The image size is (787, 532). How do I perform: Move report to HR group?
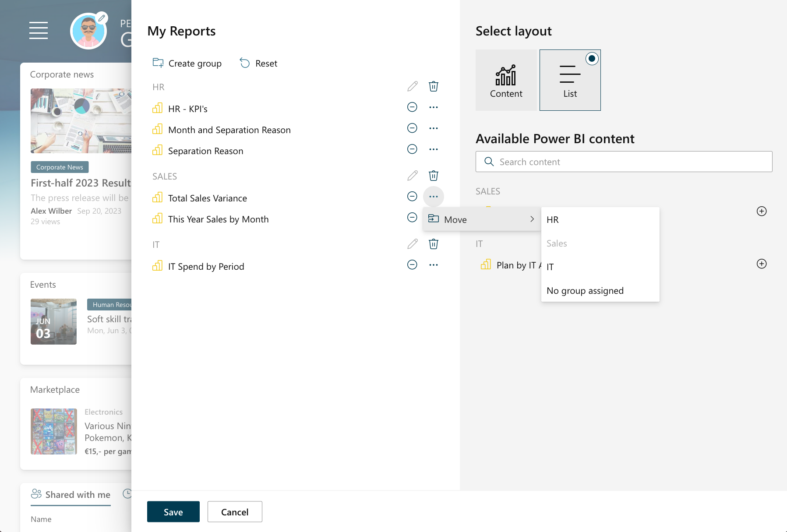point(553,220)
